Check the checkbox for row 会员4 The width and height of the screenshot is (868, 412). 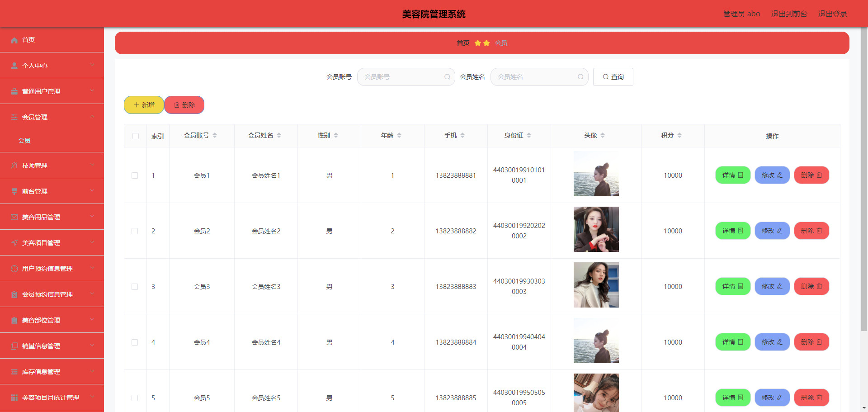tap(135, 342)
